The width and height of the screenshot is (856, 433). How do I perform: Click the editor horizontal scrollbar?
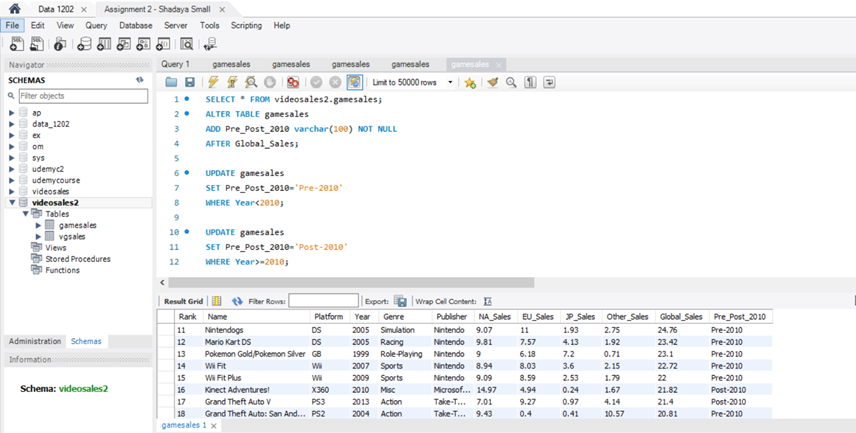pos(351,282)
